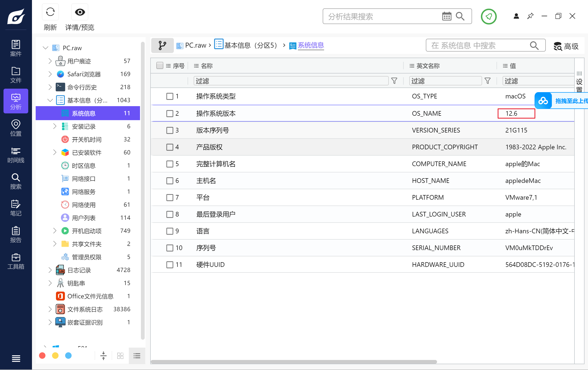Check row 3 版本序列号 checkbox

[170, 130]
